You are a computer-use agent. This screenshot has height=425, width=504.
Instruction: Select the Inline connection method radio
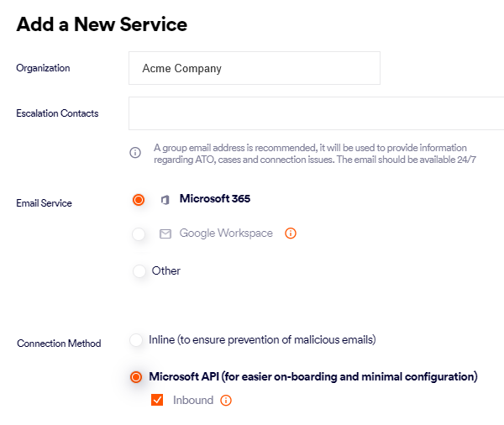coord(136,340)
